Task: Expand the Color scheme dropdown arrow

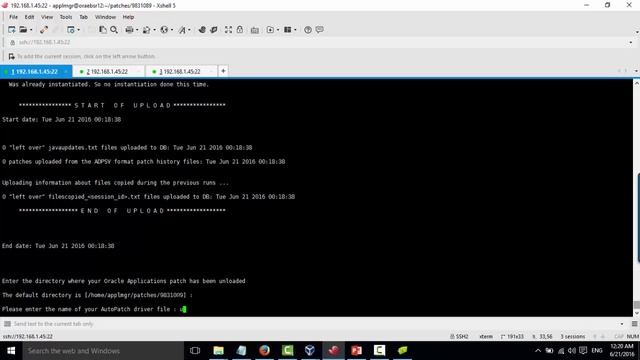Action: click(x=154, y=30)
